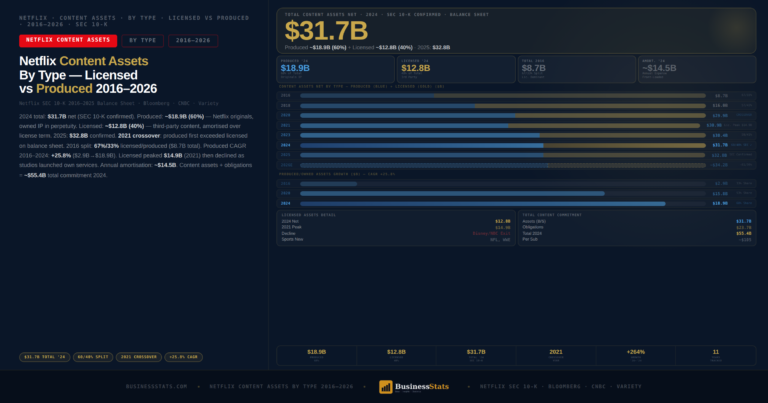
Task: Select the 2016–2026 tag
Action: [193, 41]
